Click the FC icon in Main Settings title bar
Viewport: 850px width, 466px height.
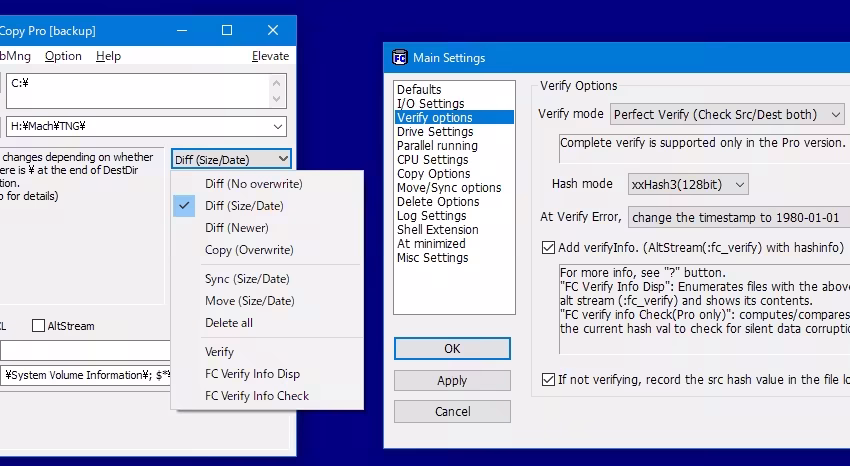[400, 57]
